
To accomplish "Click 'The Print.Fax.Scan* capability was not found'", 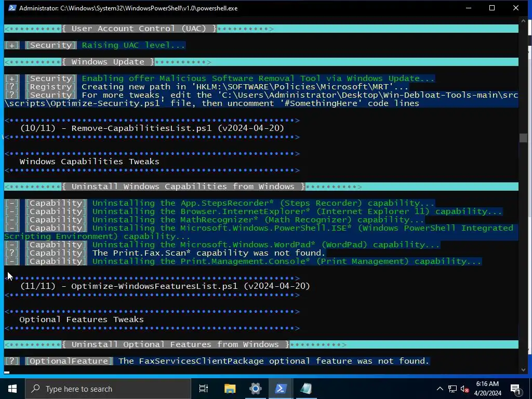I will click(209, 253).
